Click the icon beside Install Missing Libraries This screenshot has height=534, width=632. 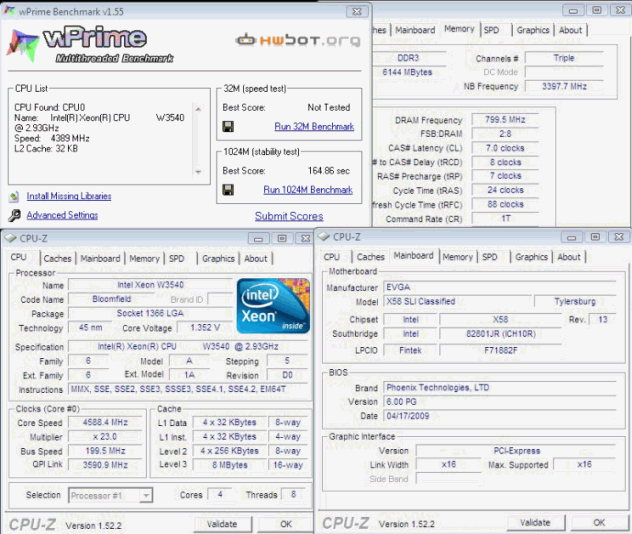[14, 196]
